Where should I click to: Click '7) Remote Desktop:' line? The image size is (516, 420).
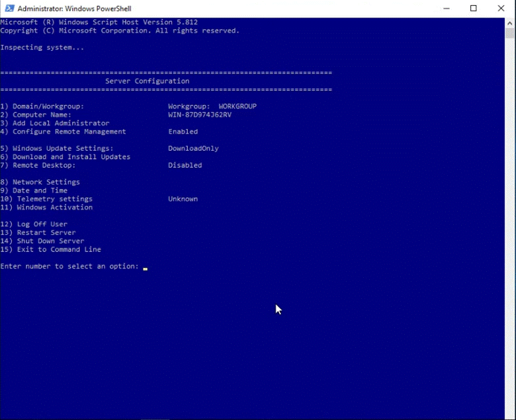click(x=38, y=165)
